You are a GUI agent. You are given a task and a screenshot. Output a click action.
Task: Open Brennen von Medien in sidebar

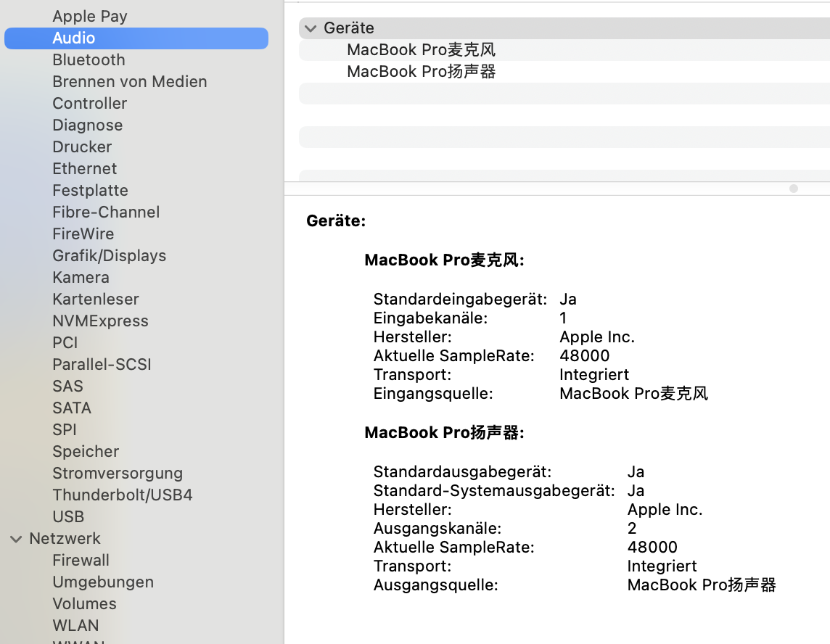[x=130, y=81]
